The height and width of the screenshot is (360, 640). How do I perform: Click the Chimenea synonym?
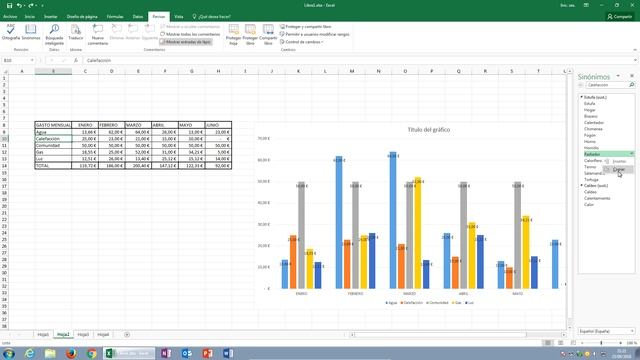593,129
